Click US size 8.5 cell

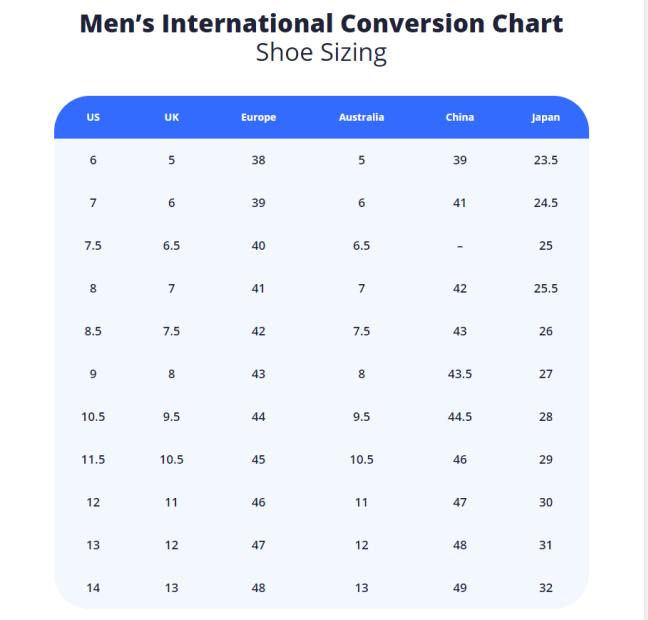coord(93,332)
